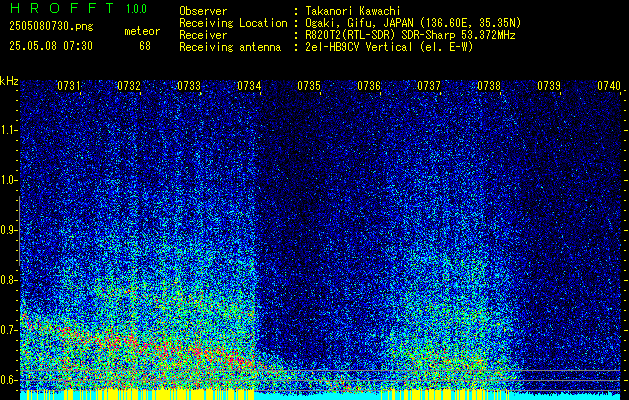This screenshot has height=400, width=629.
Task: Click the Observer field label
Action: pos(203,11)
